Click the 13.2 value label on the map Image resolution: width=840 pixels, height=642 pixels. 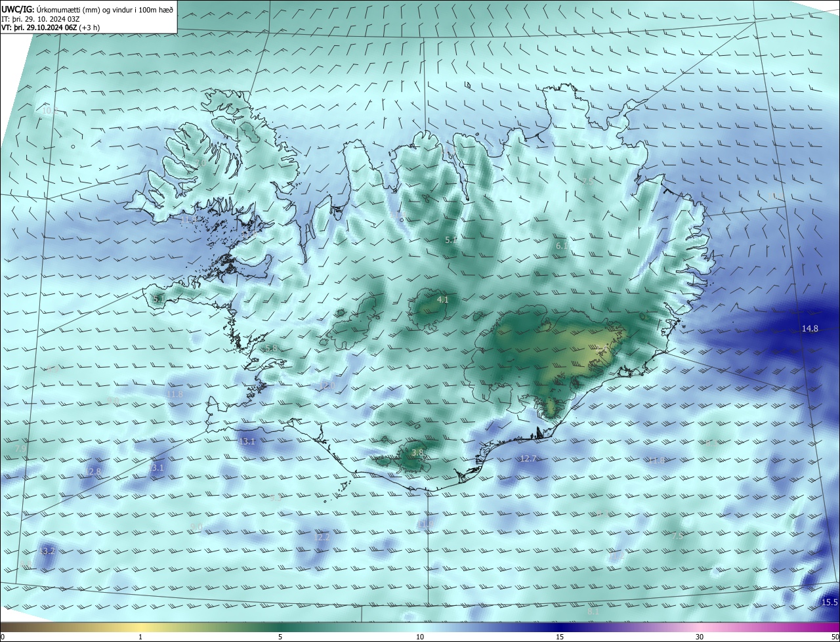pos(47,551)
